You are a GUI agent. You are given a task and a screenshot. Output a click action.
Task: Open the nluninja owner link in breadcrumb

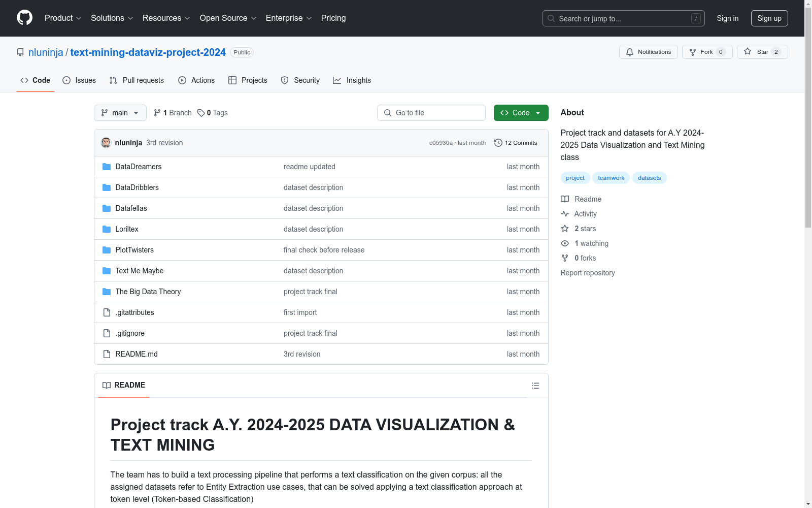click(x=46, y=52)
